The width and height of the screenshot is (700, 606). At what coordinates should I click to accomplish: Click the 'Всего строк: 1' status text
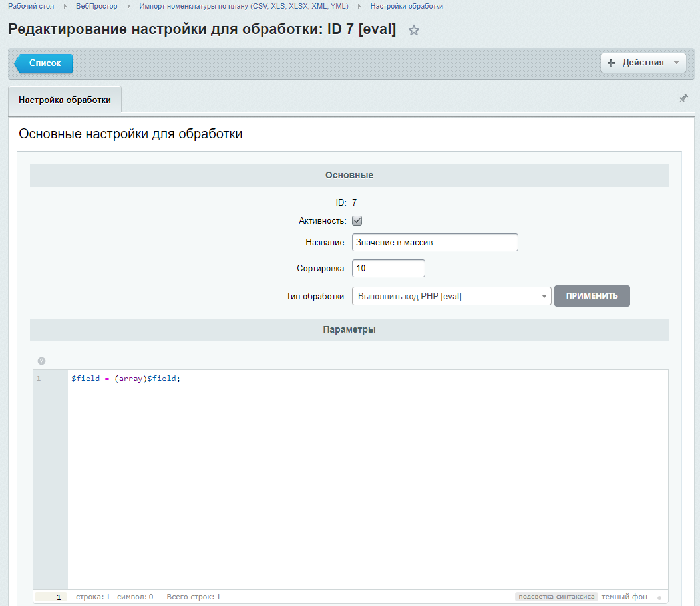(194, 597)
